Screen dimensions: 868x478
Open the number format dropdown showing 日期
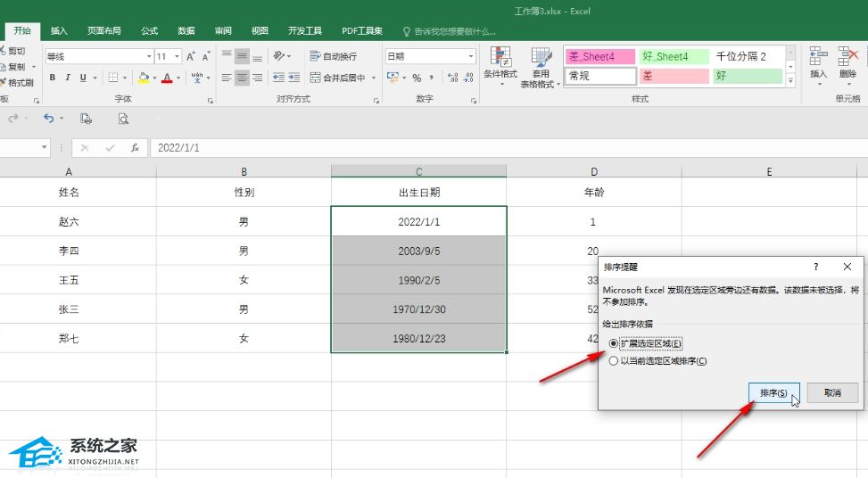pyautogui.click(x=471, y=56)
